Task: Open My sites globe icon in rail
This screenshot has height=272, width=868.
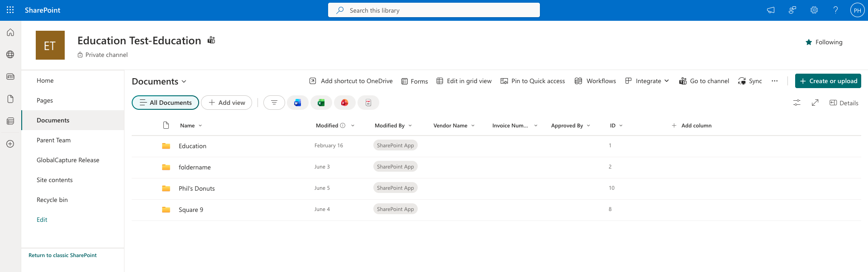Action: tap(10, 55)
